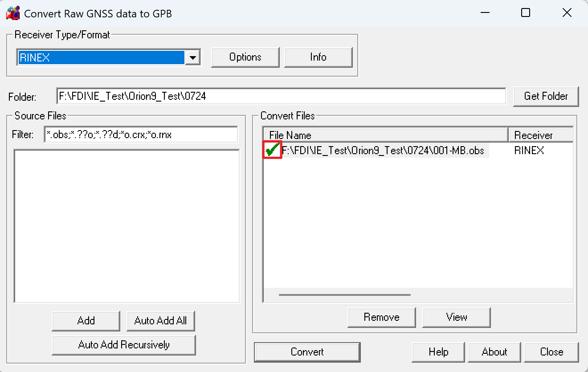Click the app icon in title bar
Image resolution: width=588 pixels, height=372 pixels.
[x=12, y=13]
